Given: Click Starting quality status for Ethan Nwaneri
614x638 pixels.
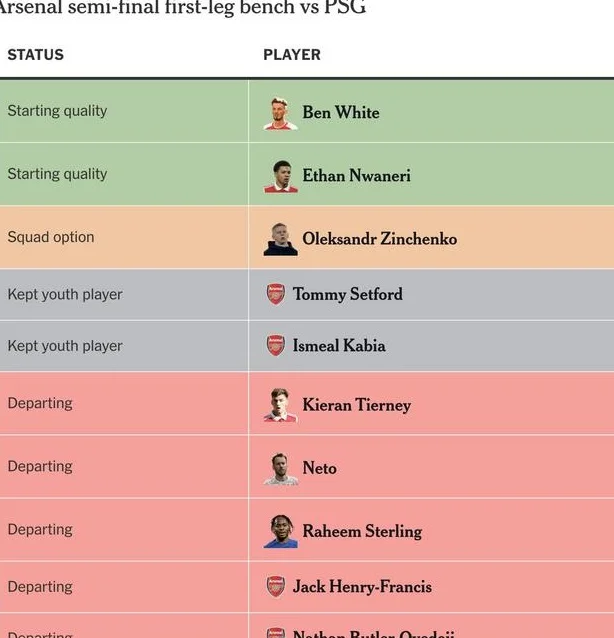Looking at the screenshot, I should 57,174.
